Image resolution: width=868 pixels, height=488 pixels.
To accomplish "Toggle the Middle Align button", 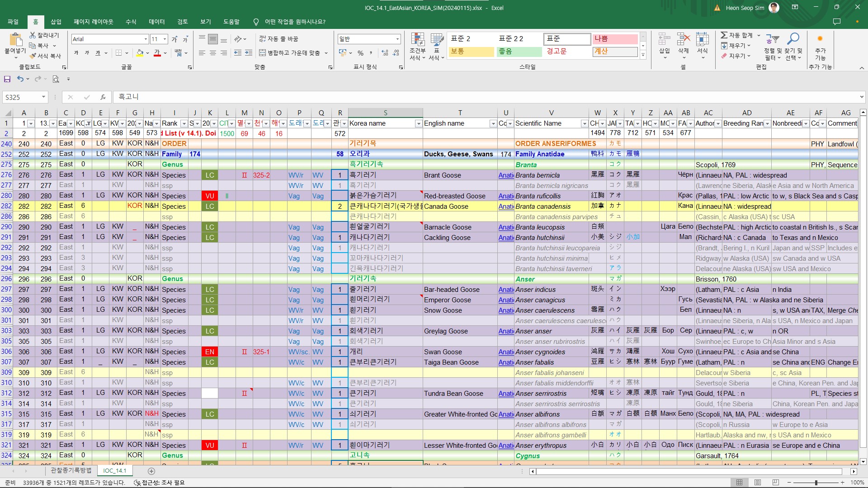I will click(213, 39).
